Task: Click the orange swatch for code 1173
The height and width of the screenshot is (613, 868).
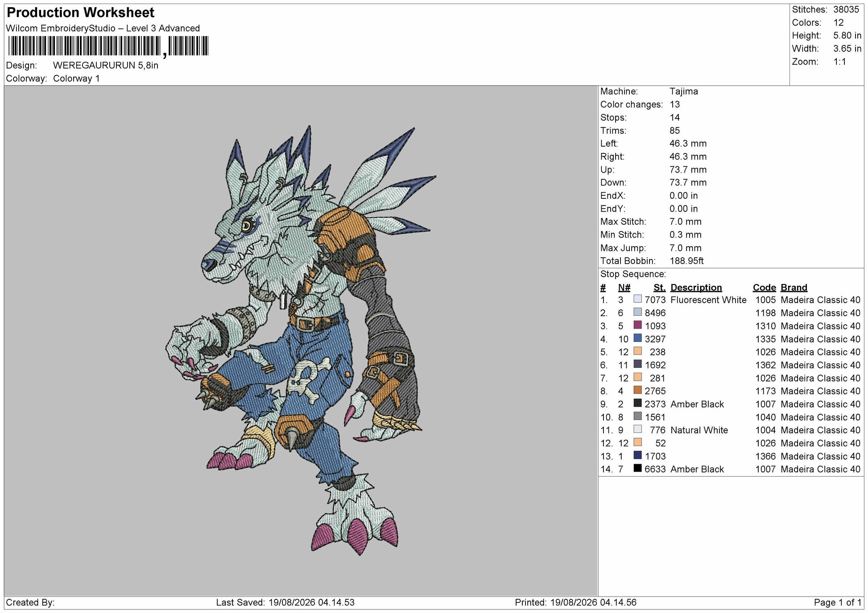Action: tap(637, 390)
